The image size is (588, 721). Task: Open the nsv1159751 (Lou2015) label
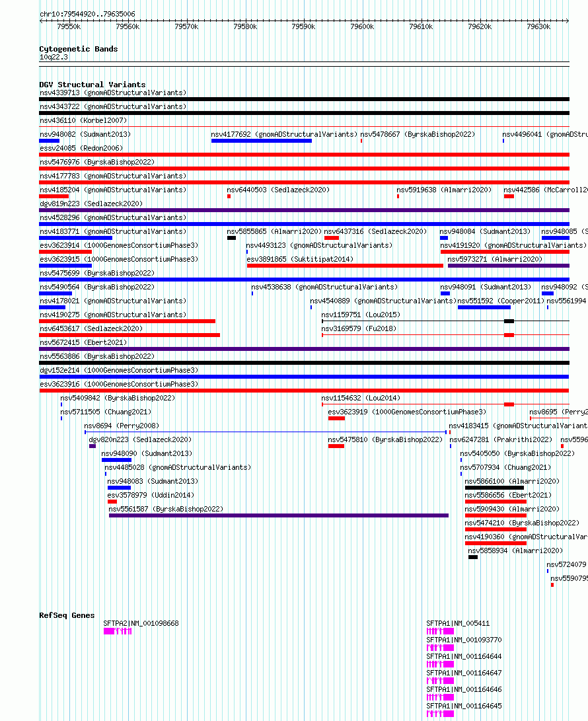[361, 315]
